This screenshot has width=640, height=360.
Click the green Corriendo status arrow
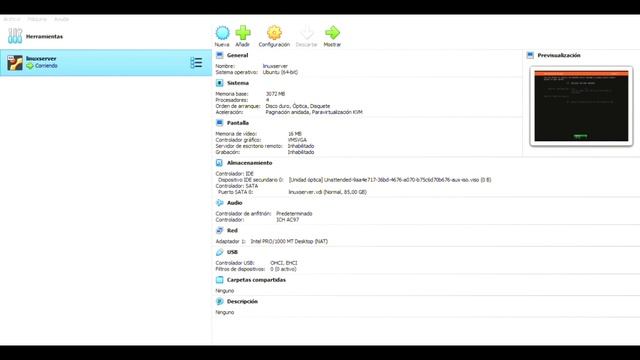pos(30,66)
